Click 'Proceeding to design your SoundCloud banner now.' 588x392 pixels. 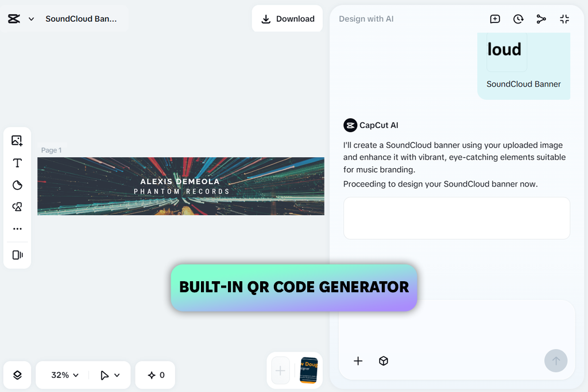point(440,184)
